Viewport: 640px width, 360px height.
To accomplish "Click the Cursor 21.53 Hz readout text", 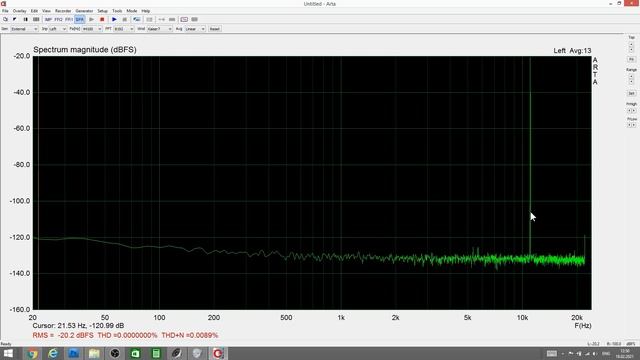I will 78,326.
